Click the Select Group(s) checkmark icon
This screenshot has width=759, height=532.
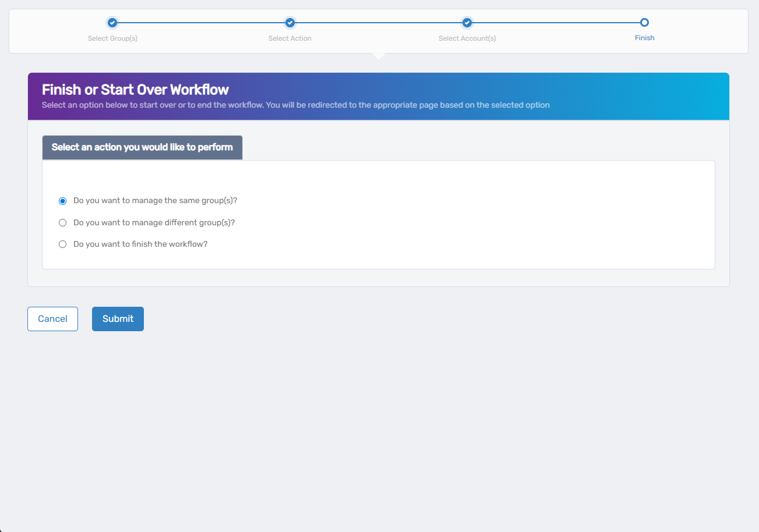[112, 23]
